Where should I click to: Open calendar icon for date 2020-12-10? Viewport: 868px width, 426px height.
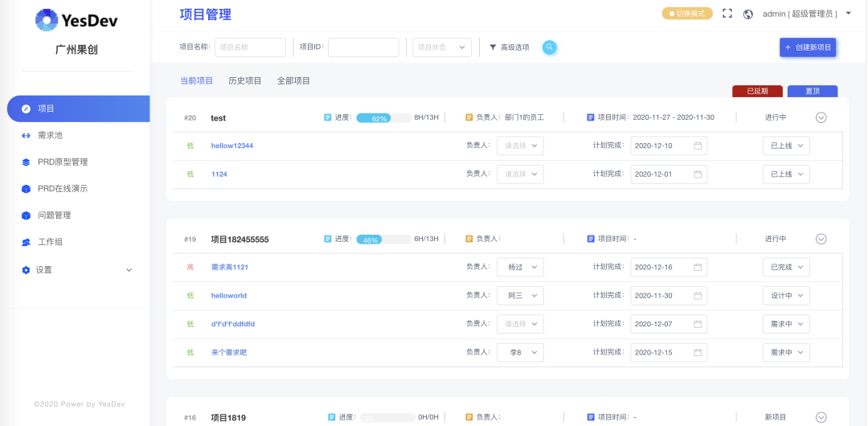click(x=698, y=145)
